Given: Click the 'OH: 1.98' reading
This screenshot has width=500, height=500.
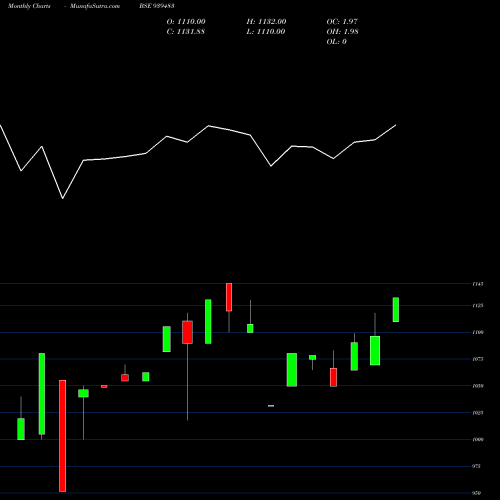Looking at the screenshot, I should pyautogui.click(x=342, y=32).
